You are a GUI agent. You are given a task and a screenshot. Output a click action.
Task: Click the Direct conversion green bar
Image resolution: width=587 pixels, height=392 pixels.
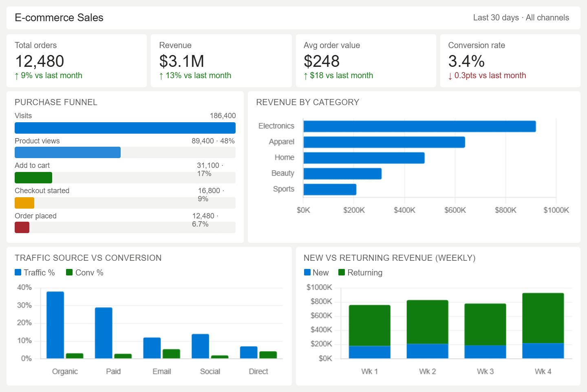(268, 355)
